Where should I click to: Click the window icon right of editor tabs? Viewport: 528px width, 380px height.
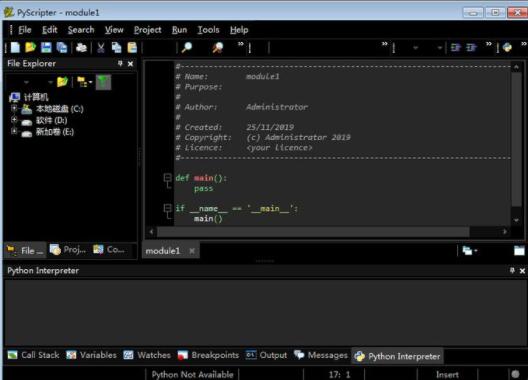tap(519, 251)
